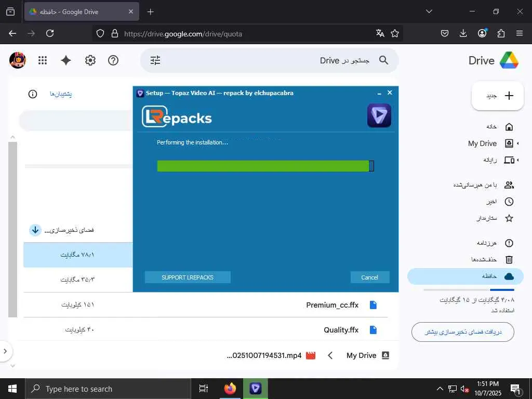Open the پشتیبان‌ها backups link

click(61, 94)
